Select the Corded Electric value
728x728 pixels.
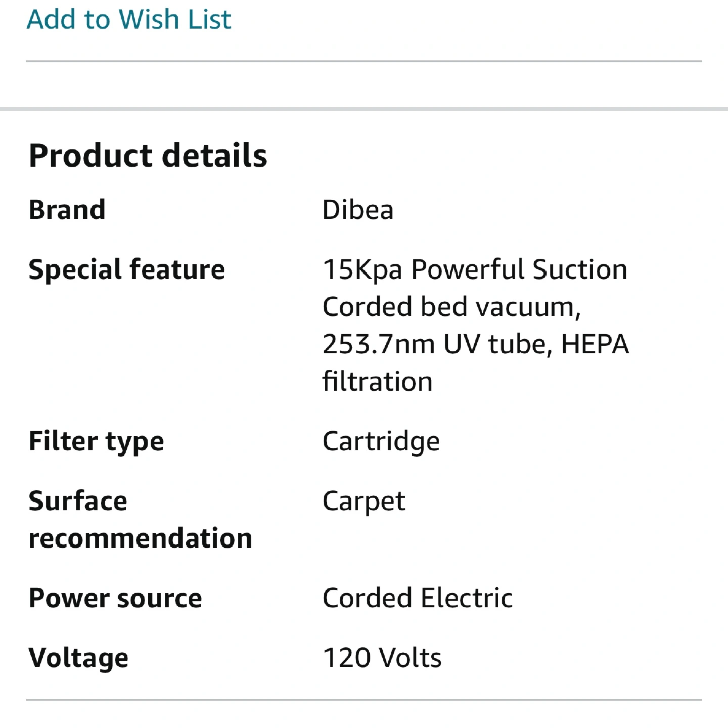click(417, 598)
